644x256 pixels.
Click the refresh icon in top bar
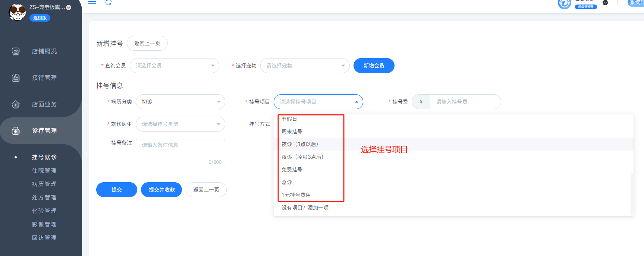(109, 3)
